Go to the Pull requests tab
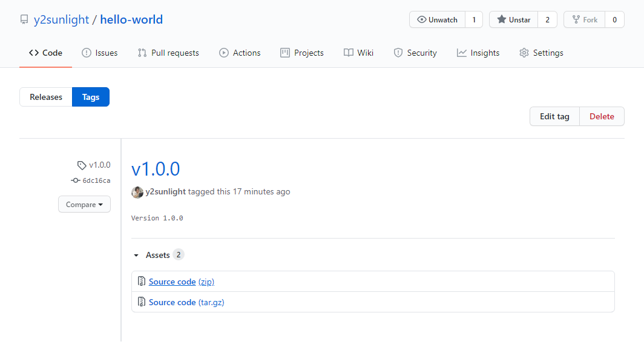Image resolution: width=644 pixels, height=350 pixels. [168, 53]
